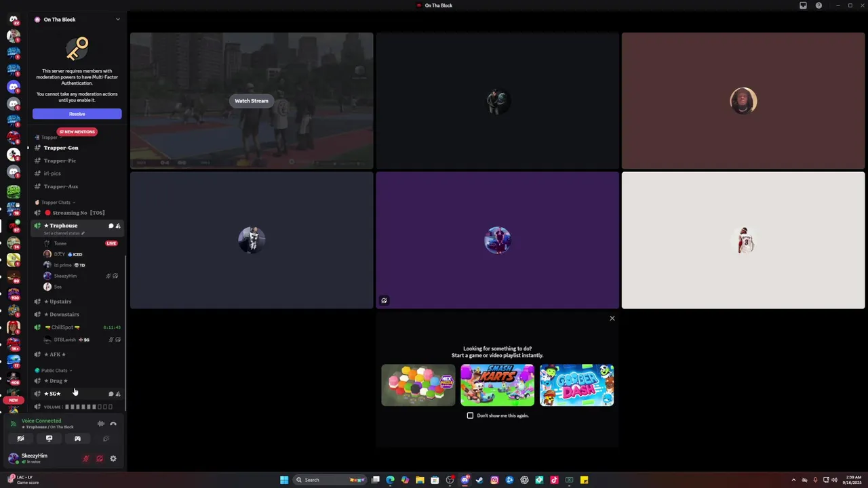The image size is (868, 488).
Task: Jump to the new mentions pill
Action: pos(77,131)
